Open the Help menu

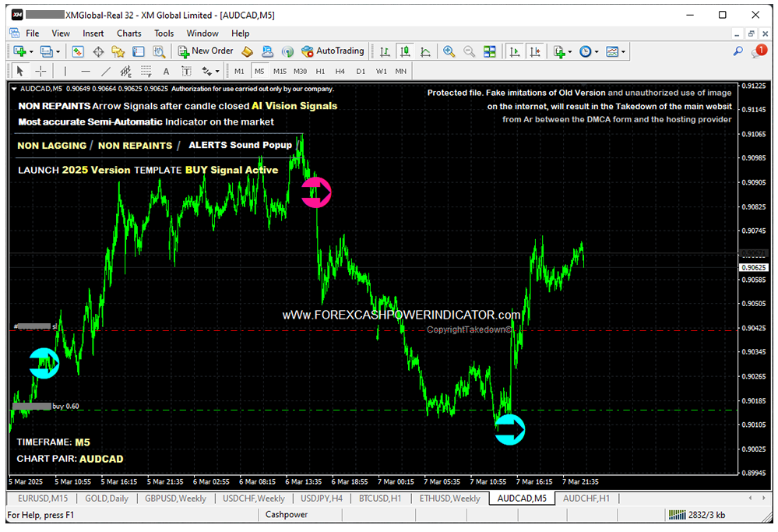[x=240, y=33]
